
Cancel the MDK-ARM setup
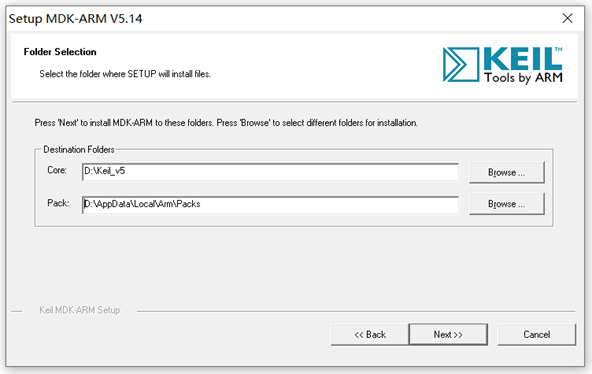[536, 334]
